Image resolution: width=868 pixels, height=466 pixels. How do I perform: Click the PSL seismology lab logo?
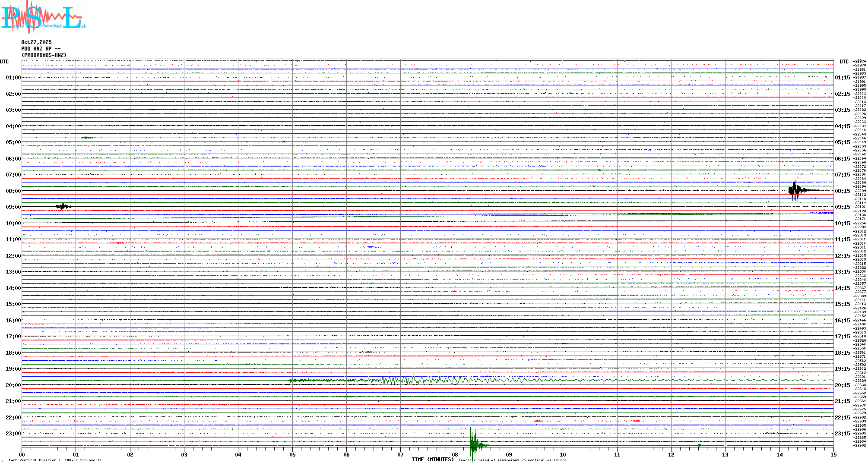click(43, 18)
